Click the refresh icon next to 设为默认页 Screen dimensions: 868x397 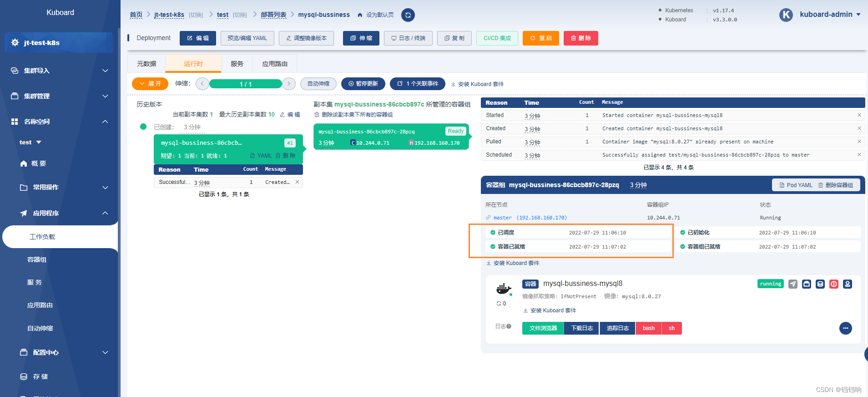pos(408,15)
